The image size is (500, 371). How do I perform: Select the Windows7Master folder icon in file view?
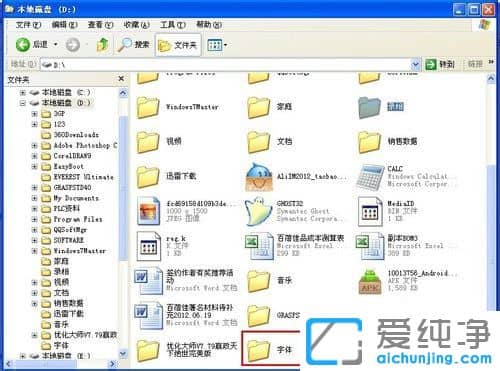tap(147, 107)
